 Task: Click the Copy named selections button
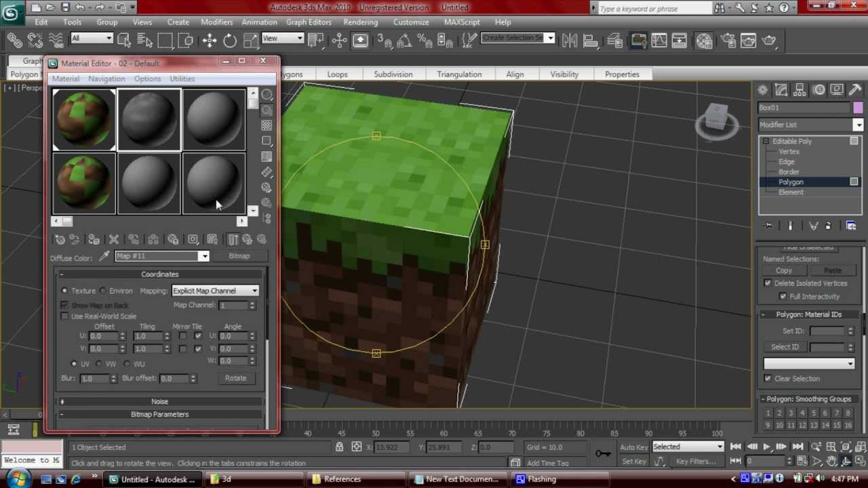(x=784, y=270)
